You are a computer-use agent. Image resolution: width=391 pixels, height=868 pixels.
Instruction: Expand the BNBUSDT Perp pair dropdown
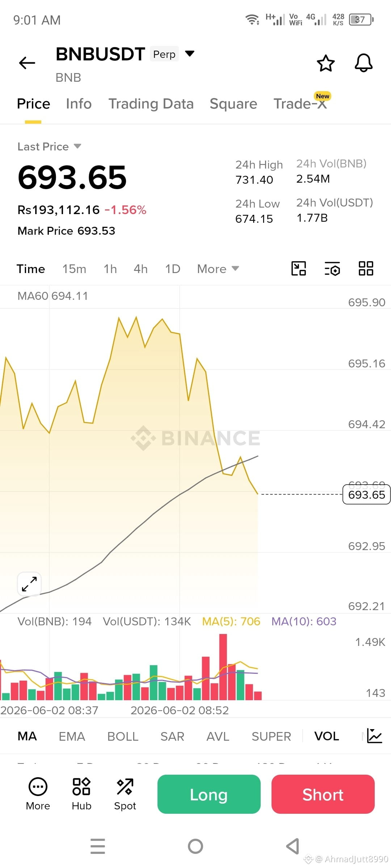(x=190, y=54)
